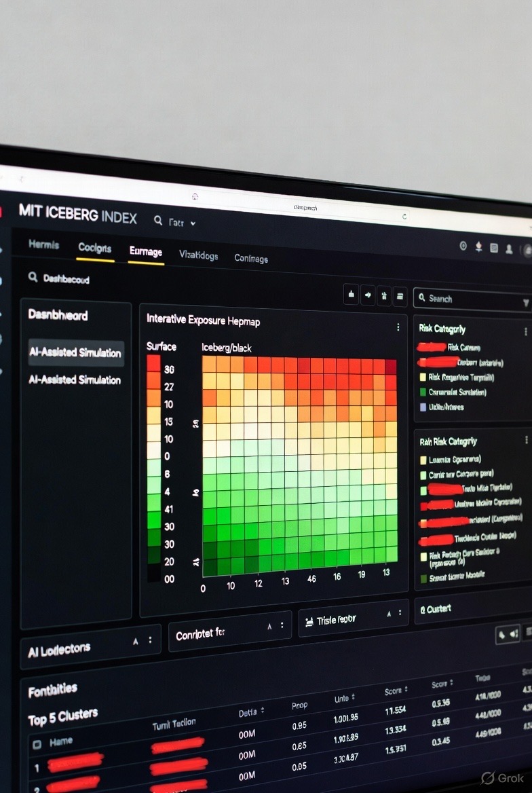Viewport: 532px width, 793px height.
Task: Click the speaker icon button below Custert panel
Action: 515,633
